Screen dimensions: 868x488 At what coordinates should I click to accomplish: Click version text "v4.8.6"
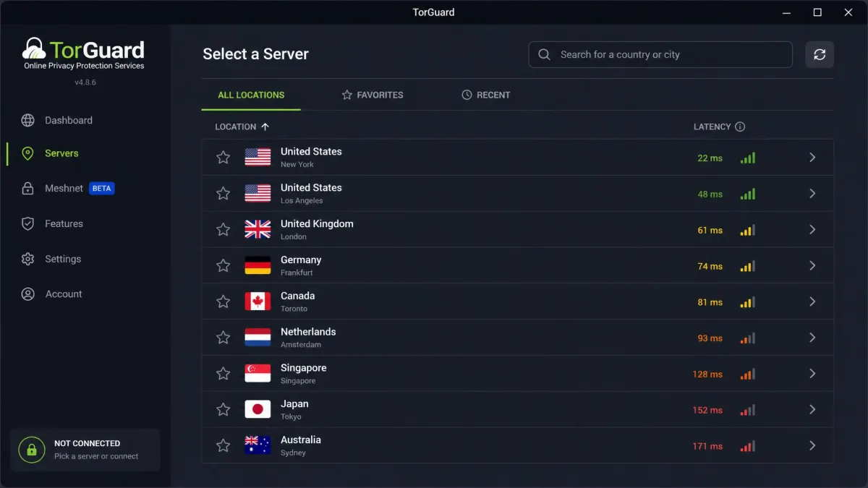85,82
